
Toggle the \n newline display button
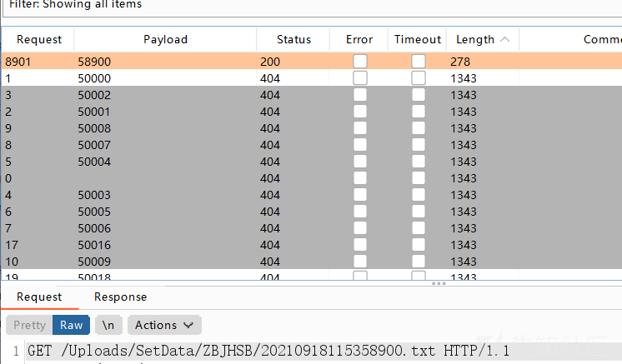click(108, 325)
